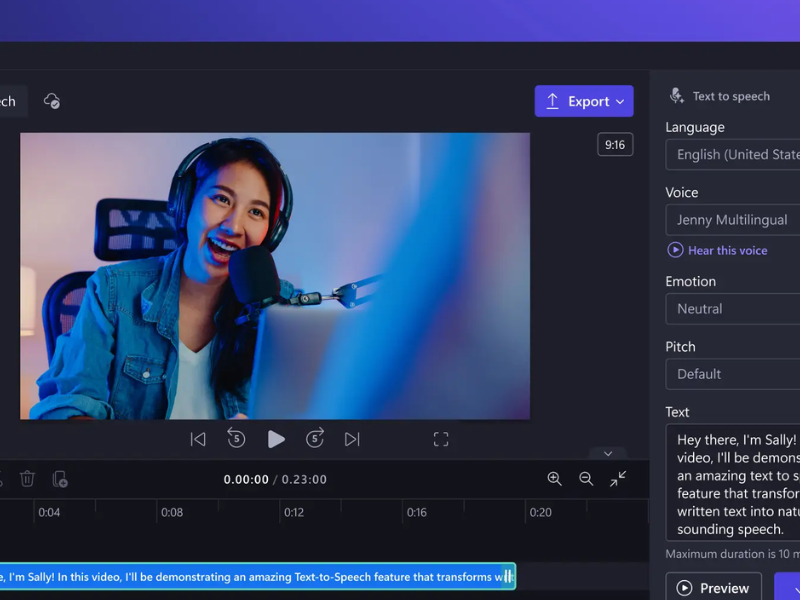The height and width of the screenshot is (600, 800).
Task: Select the text-to-speech clip on timeline
Action: click(x=257, y=577)
